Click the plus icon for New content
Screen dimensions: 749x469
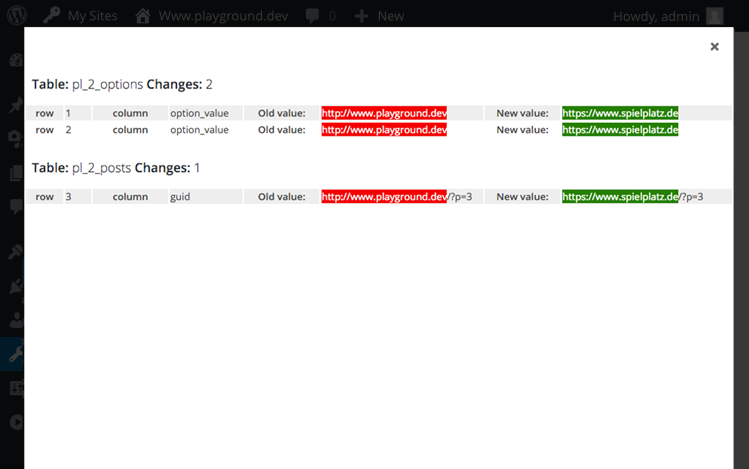coord(361,15)
